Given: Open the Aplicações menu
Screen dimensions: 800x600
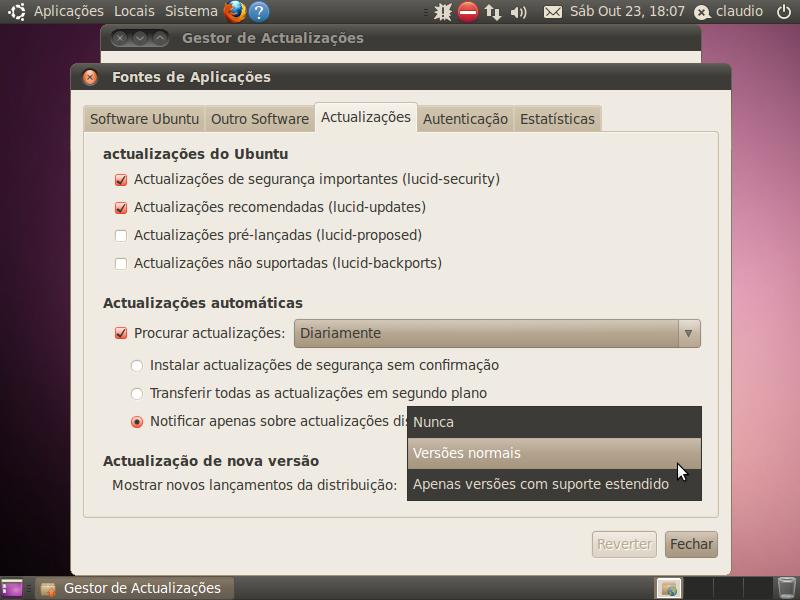Looking at the screenshot, I should pos(68,12).
